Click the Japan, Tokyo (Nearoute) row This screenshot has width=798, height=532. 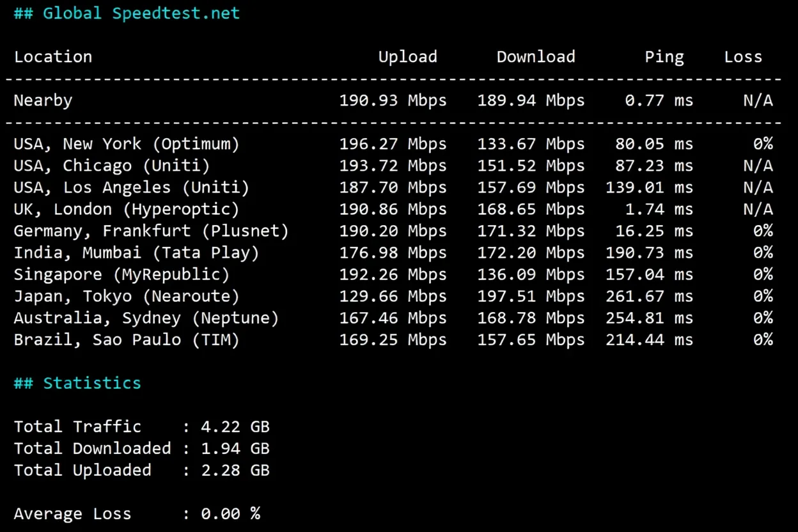click(x=126, y=295)
